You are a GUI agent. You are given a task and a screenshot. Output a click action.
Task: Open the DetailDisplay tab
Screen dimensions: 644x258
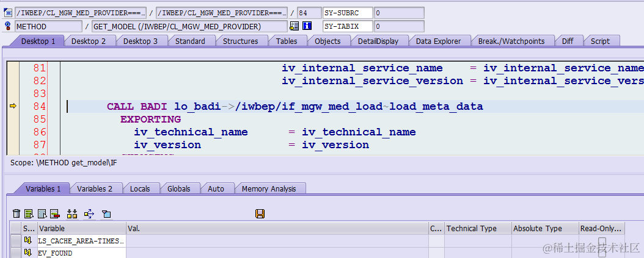[x=378, y=41]
